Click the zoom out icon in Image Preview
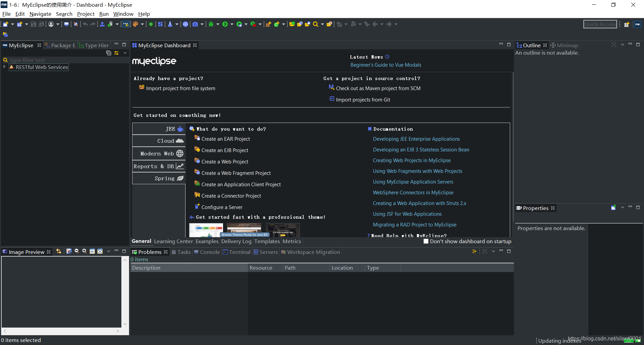The height and width of the screenshot is (345, 644). click(77, 251)
